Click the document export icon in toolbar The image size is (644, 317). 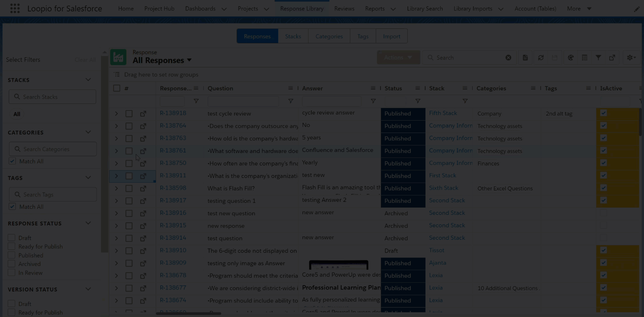click(525, 58)
